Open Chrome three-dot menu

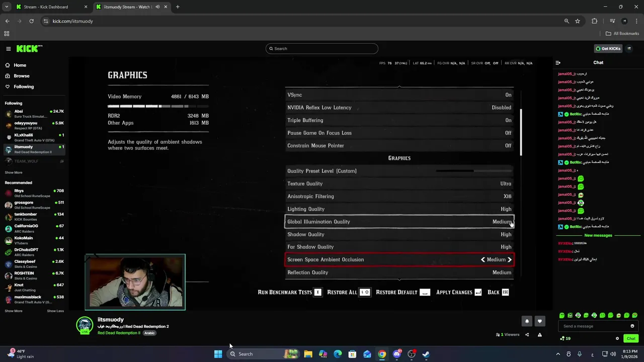[x=636, y=21]
